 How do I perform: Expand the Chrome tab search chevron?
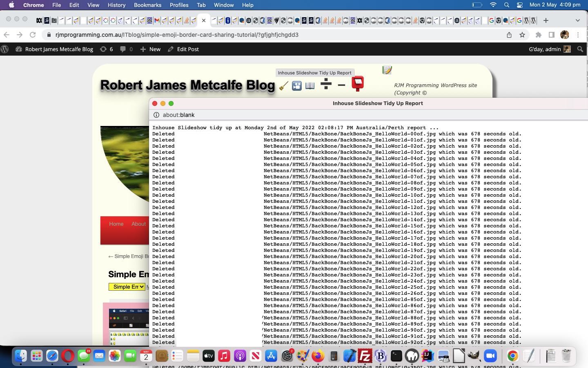pyautogui.click(x=577, y=20)
